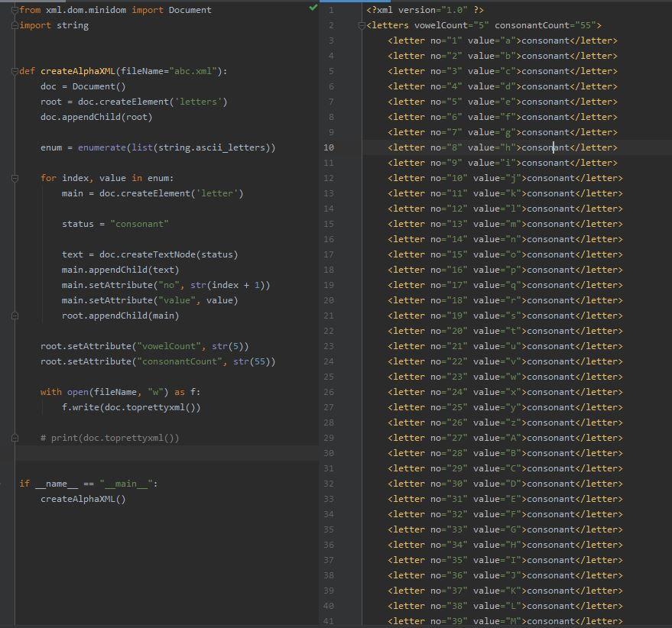The image size is (672, 628).
Task: Click the vowelCount="5" attribute in XML
Action: point(452,25)
